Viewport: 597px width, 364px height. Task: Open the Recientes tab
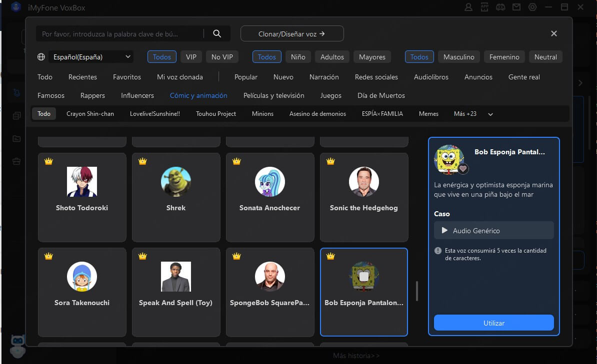[x=82, y=77]
